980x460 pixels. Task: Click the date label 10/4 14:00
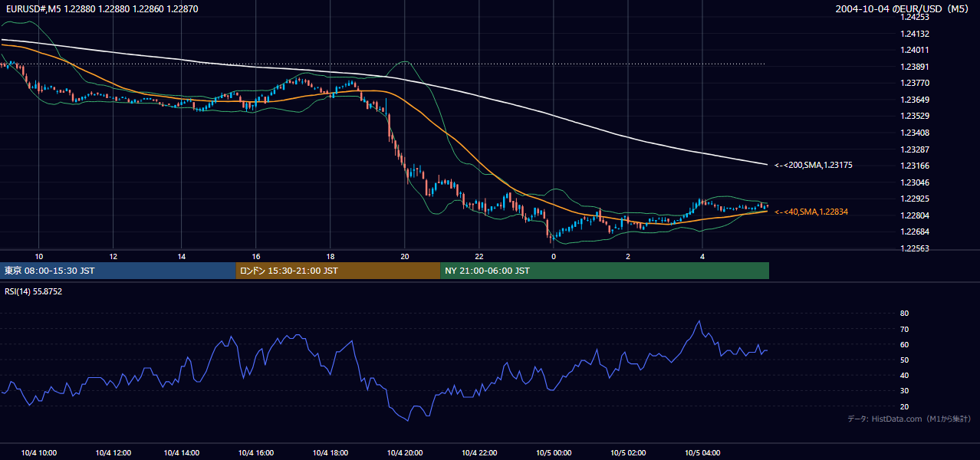pyautogui.click(x=182, y=453)
